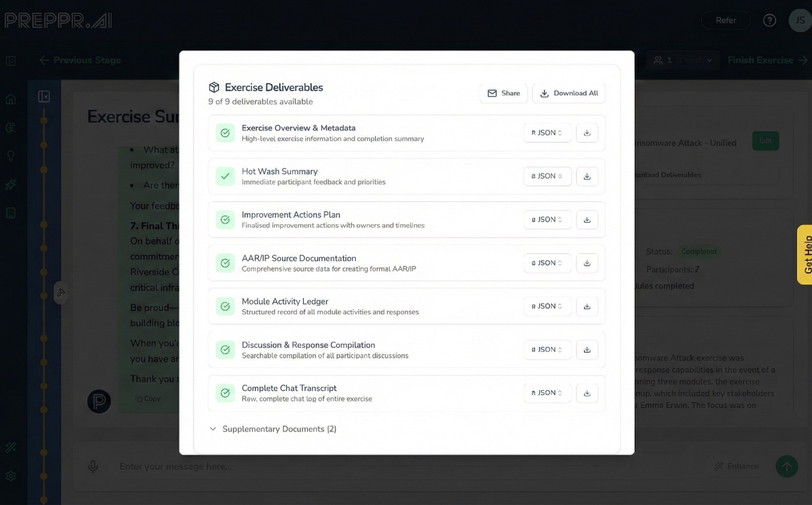This screenshot has height=505, width=812.
Task: Go to Previous Stage
Action: pos(80,60)
